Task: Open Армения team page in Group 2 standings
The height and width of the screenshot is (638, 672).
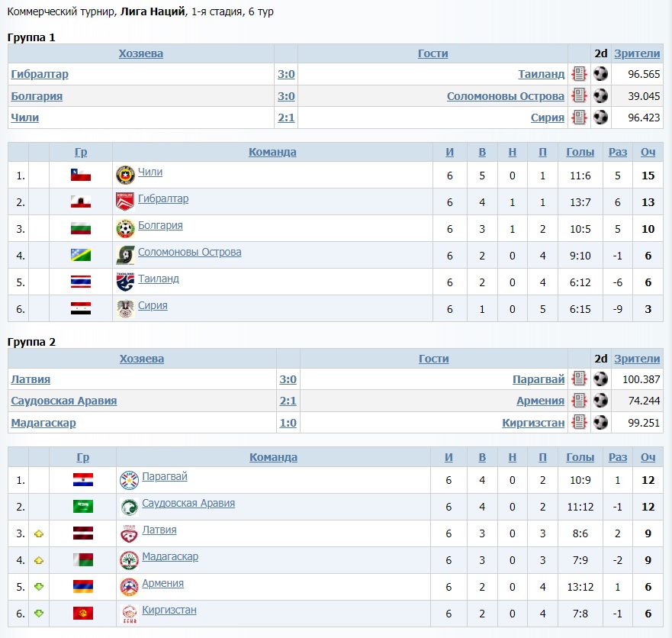Action: pyautogui.click(x=162, y=584)
